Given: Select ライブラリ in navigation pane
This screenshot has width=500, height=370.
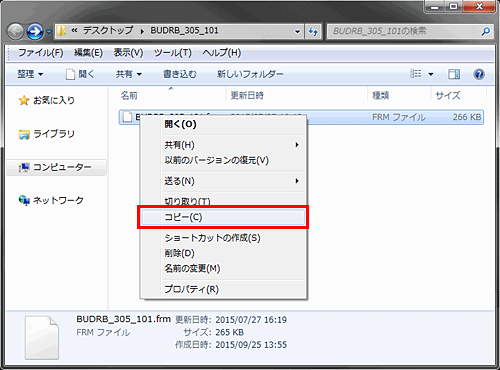Looking at the screenshot, I should (x=54, y=134).
